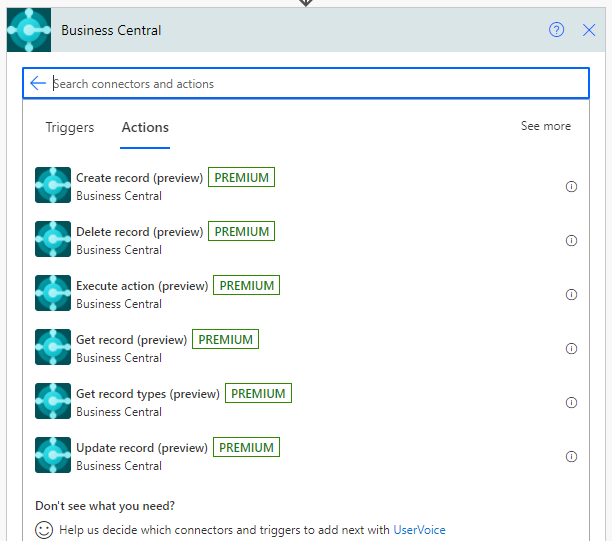Show info for Delete record action
Viewport: 612px width, 541px height.
(x=571, y=240)
